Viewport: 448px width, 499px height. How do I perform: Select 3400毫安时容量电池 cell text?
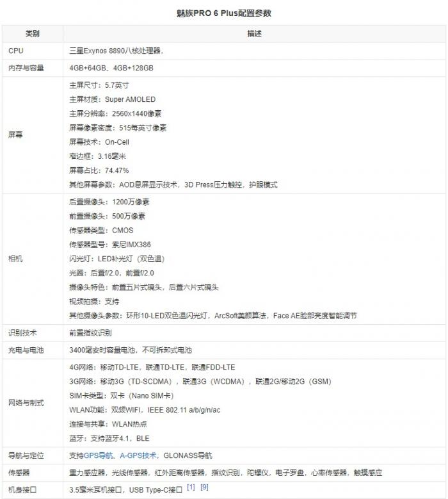(x=131, y=350)
